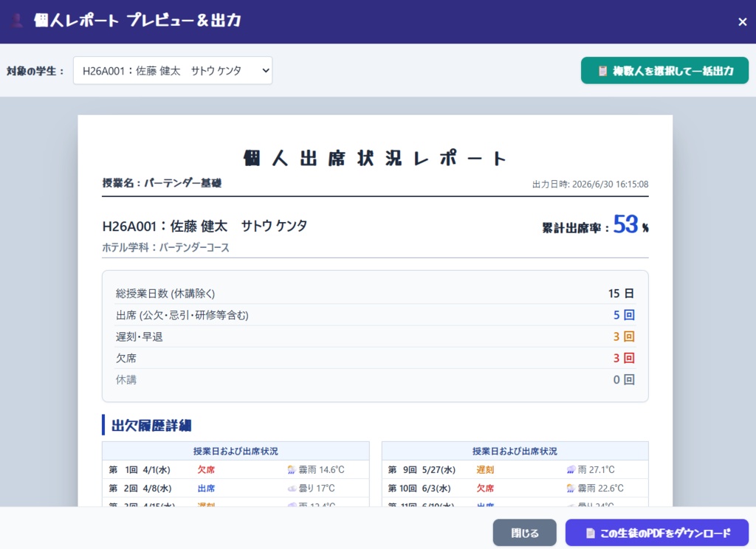Screen dimensions: 756x549
Task: Download this student's PDF report
Action: tap(656, 533)
